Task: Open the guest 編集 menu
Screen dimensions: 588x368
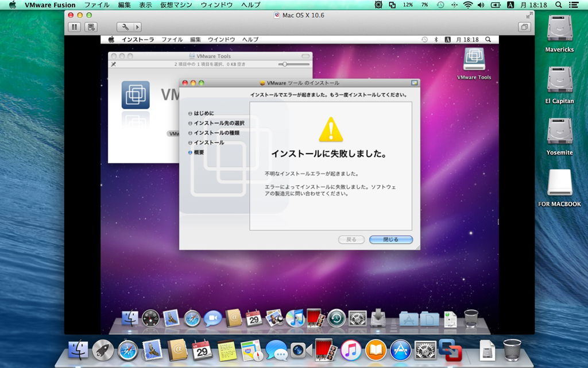Action: (x=195, y=40)
